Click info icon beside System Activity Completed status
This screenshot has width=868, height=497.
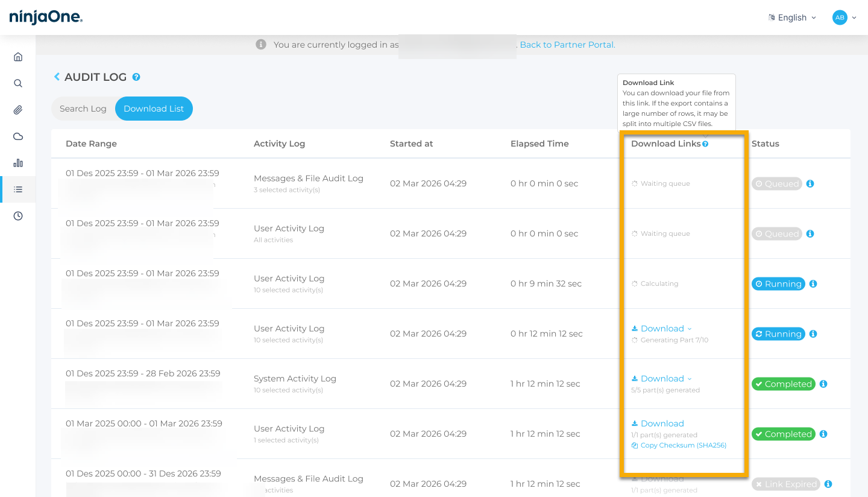(823, 384)
